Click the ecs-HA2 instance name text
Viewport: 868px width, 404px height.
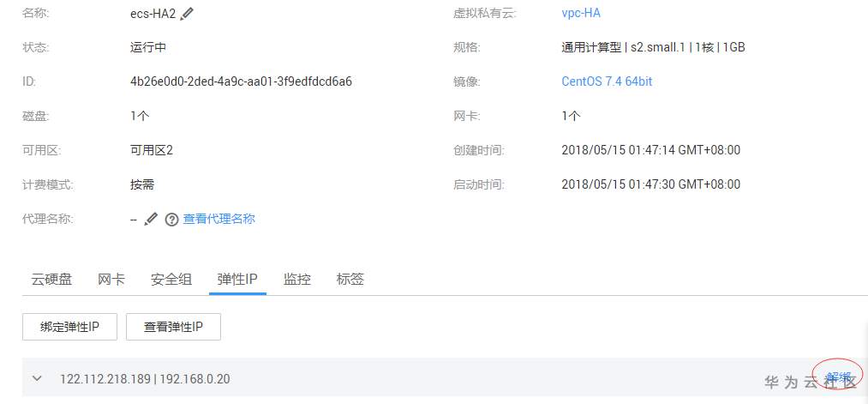point(153,14)
